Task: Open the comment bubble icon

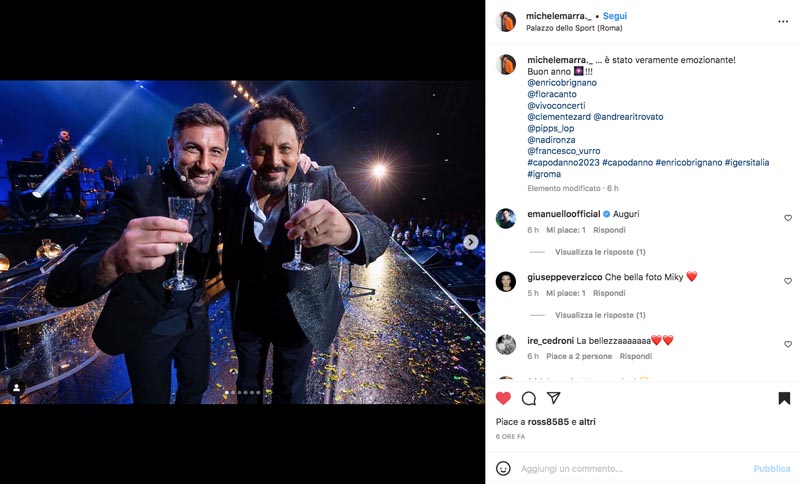Action: [x=529, y=398]
